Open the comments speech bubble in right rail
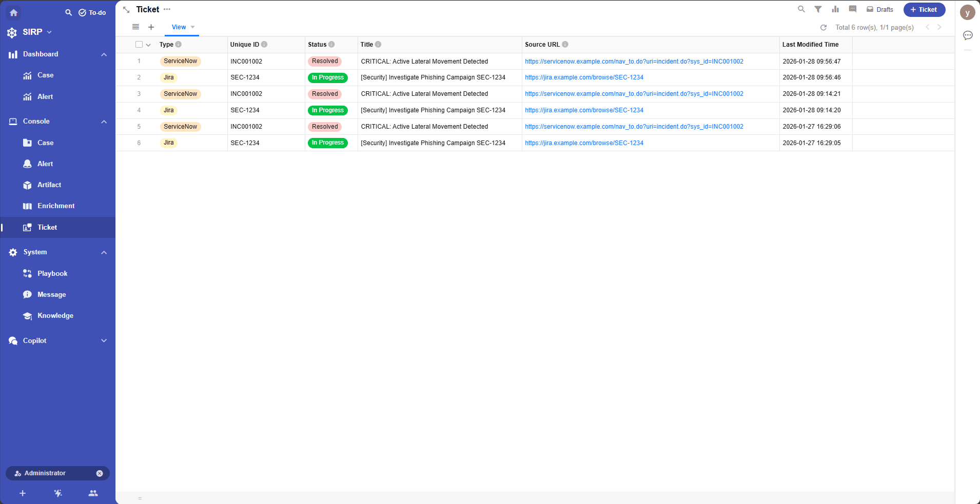980x504 pixels. pos(968,35)
